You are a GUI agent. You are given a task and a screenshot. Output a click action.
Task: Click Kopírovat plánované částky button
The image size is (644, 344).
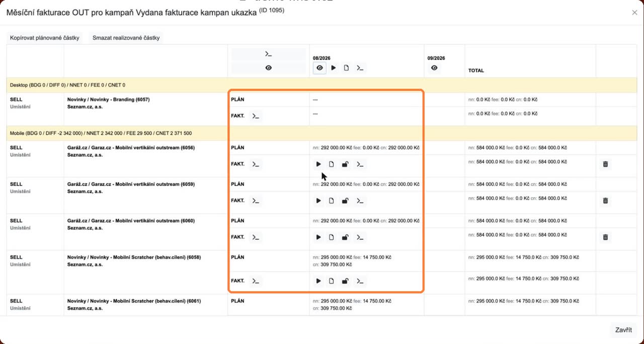(45, 38)
